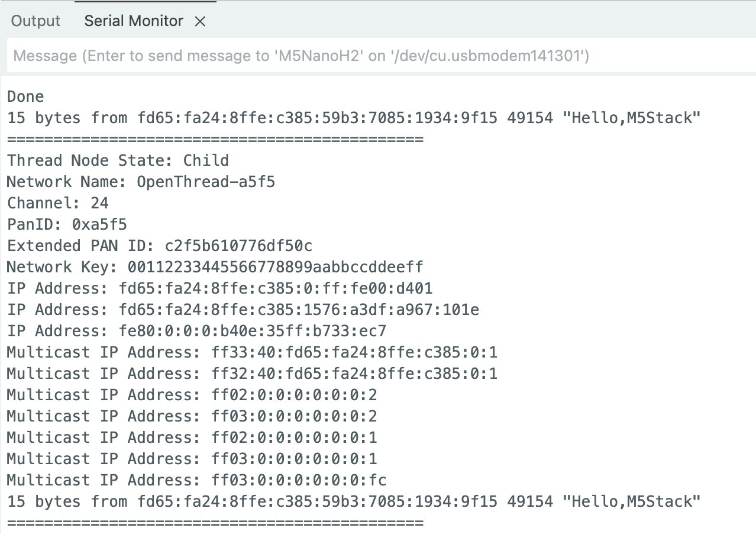Click the message input field for M5NanoH2

379,56
